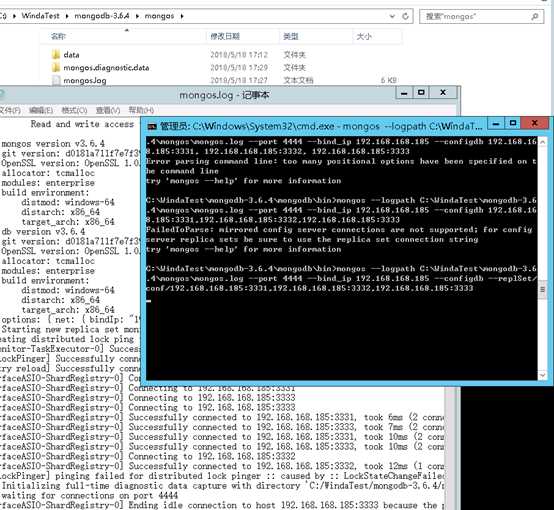The width and height of the screenshot is (554, 510).
Task: Maximize the cmd.exe window
Action: 513,123
